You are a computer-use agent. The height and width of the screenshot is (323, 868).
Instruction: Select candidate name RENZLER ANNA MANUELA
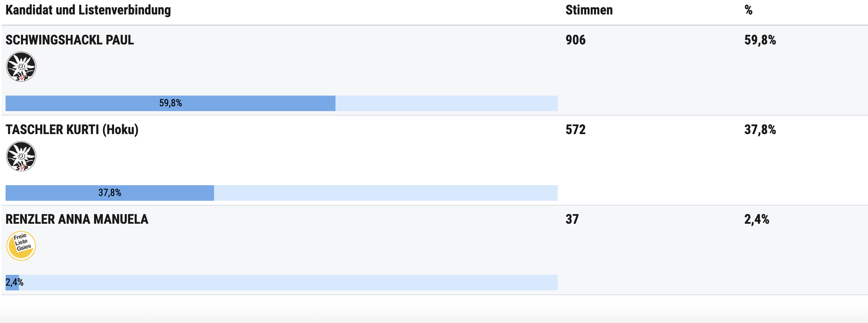coord(77,219)
